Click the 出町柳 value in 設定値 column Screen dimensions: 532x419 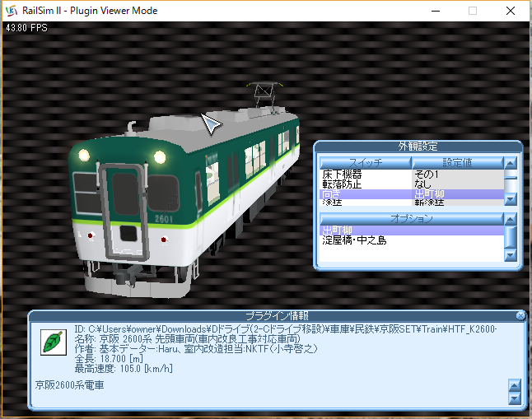[x=429, y=194]
